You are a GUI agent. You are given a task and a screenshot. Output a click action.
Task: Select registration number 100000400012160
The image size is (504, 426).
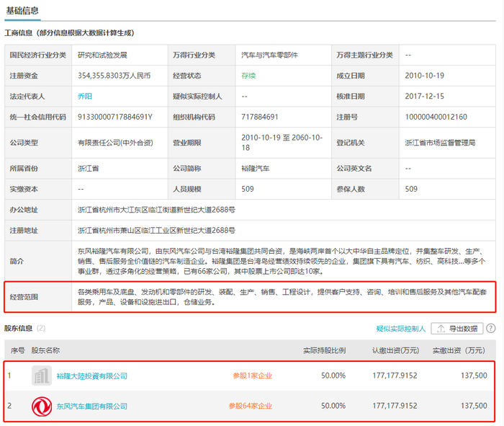(x=436, y=117)
